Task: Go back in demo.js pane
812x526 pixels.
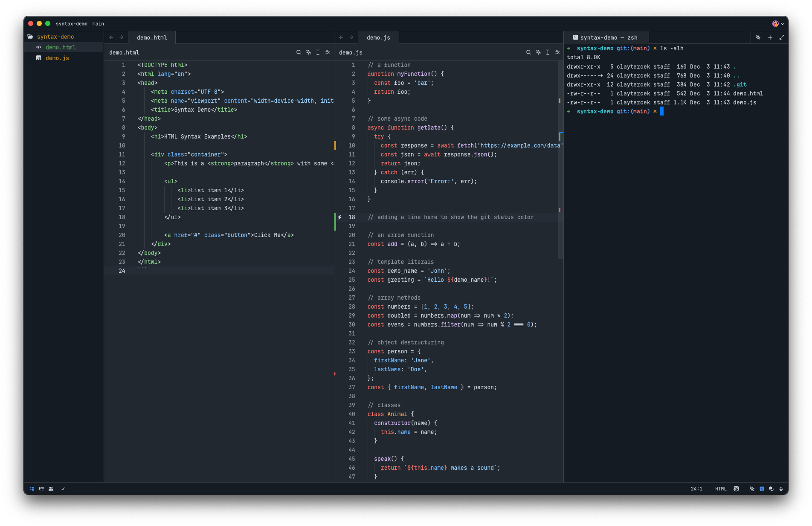Action: [341, 38]
